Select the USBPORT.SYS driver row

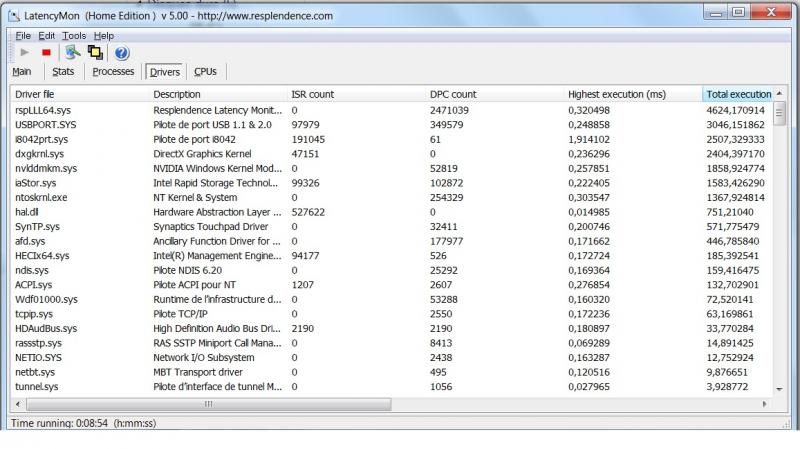[392, 124]
